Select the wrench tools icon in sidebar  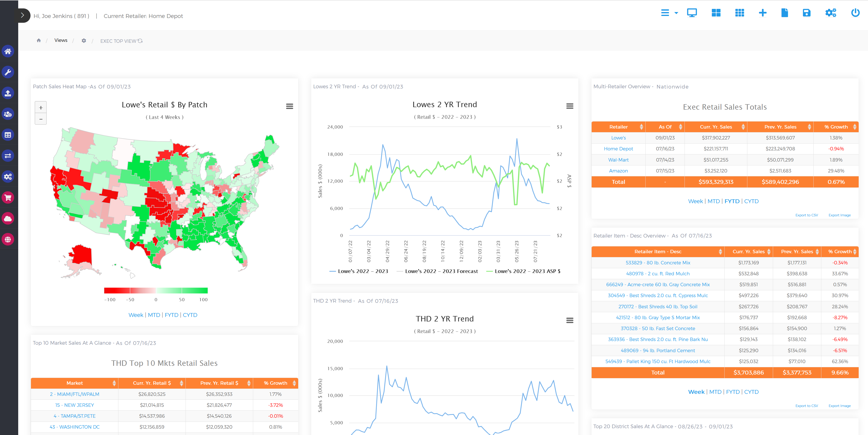pos(8,72)
